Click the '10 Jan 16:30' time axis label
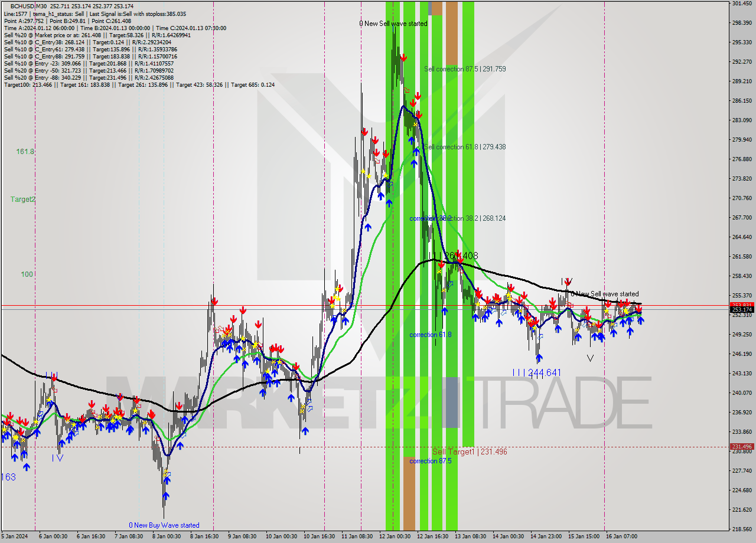 coord(319,537)
